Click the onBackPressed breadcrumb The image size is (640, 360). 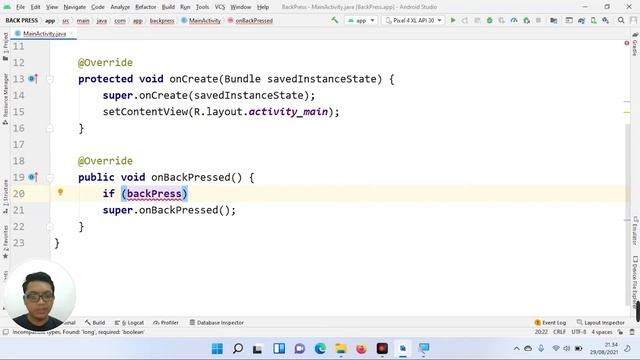250,20
